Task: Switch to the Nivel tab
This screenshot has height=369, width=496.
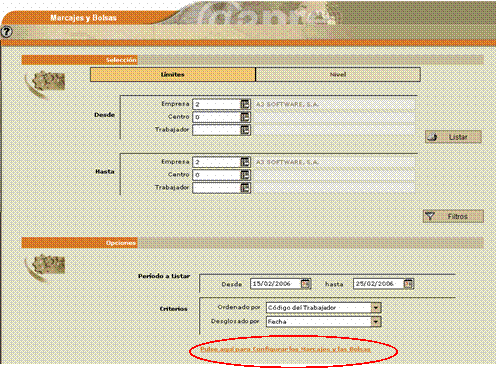Action: pos(338,75)
